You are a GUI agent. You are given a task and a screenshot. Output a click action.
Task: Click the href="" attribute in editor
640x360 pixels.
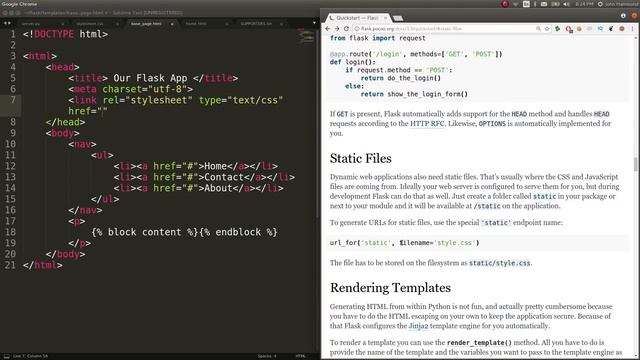coord(88,111)
